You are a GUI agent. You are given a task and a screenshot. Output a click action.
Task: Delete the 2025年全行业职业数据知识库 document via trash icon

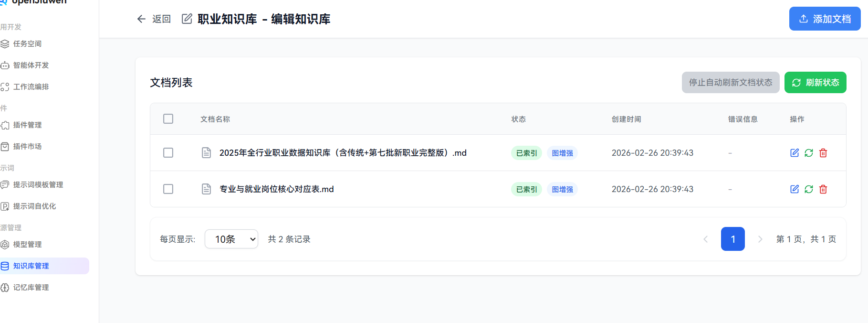(823, 153)
